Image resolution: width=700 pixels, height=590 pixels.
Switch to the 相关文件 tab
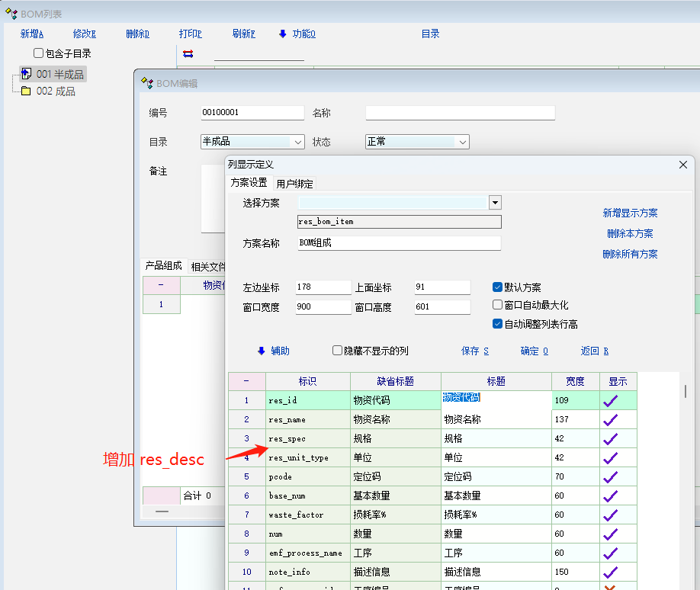(208, 267)
